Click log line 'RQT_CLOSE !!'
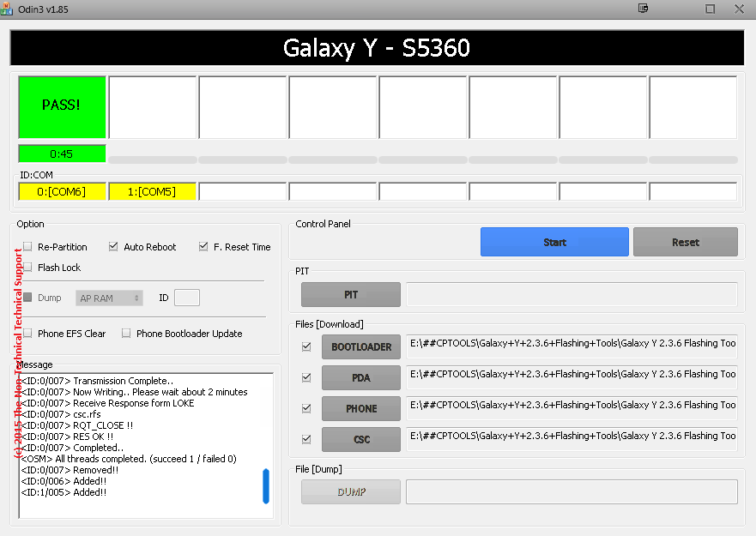The height and width of the screenshot is (536, 756). coord(77,425)
